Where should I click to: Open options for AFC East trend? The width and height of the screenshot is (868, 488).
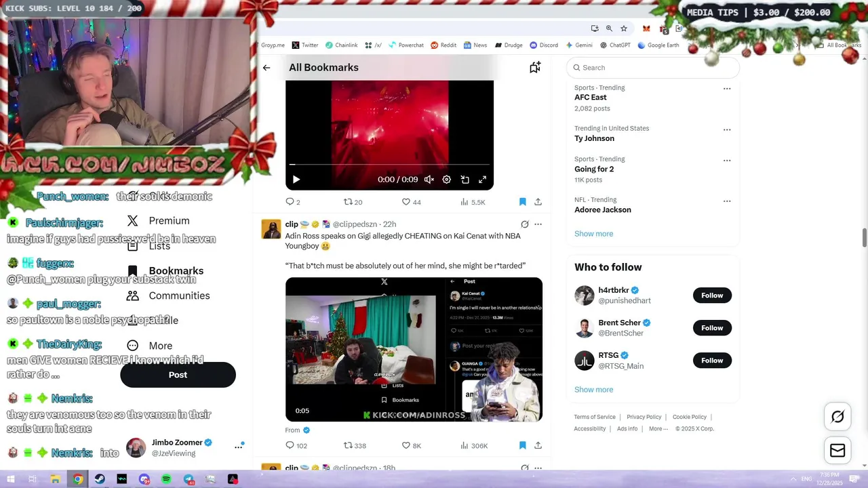pyautogui.click(x=727, y=89)
